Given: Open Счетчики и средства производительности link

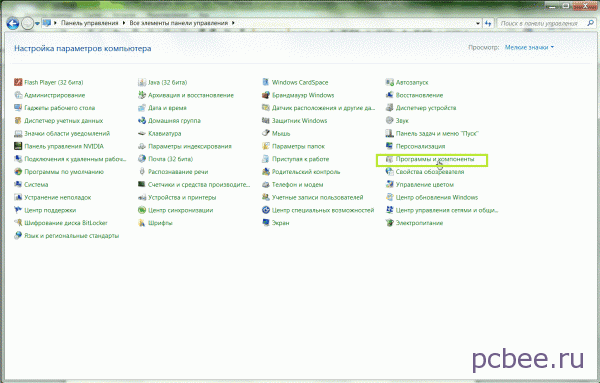Looking at the screenshot, I should pos(199,184).
